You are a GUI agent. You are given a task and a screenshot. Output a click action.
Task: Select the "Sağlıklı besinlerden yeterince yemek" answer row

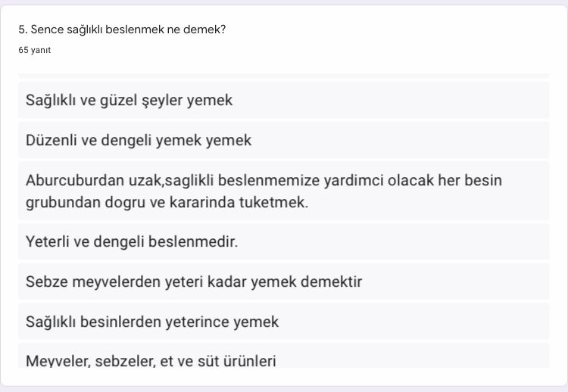pos(152,322)
